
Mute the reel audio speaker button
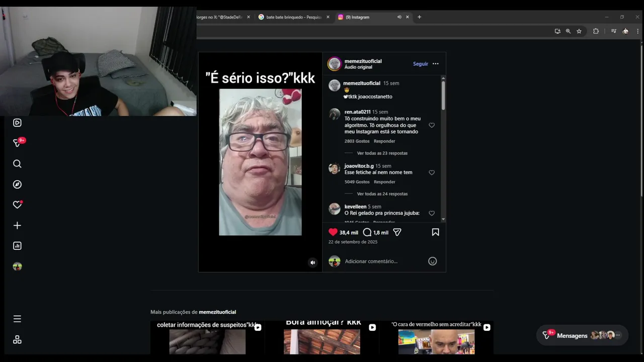tap(312, 262)
